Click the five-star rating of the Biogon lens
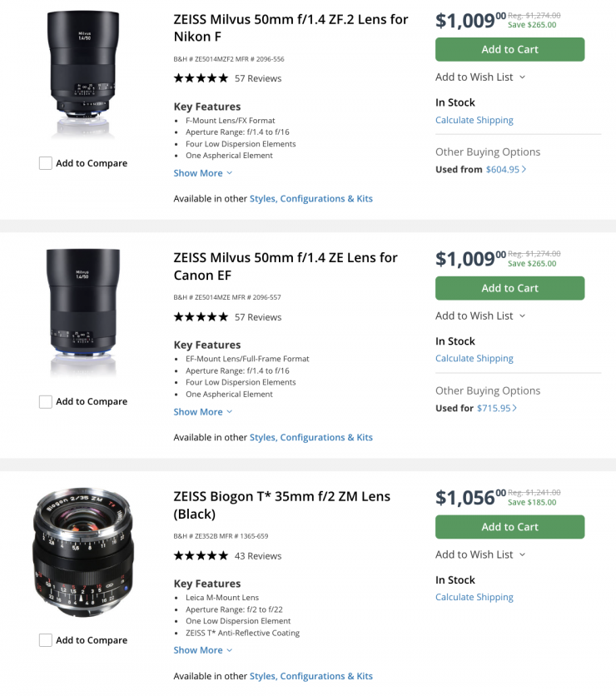The image size is (616, 696). pos(201,556)
